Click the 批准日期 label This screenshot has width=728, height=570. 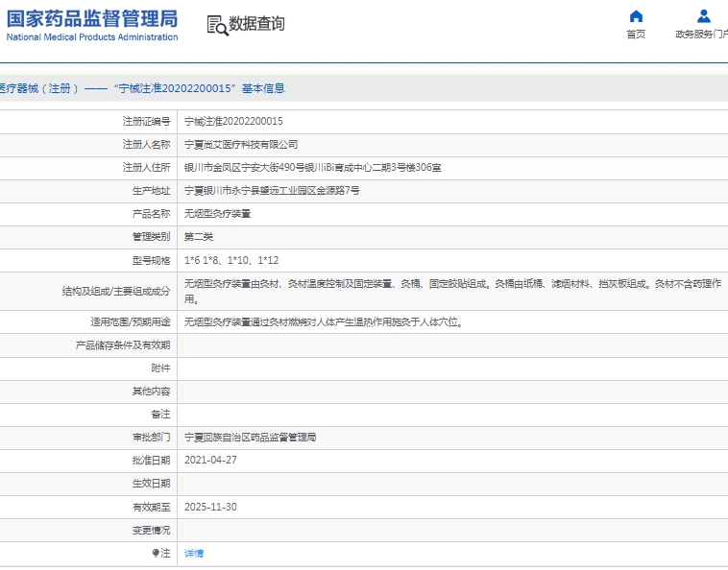pyautogui.click(x=152, y=460)
